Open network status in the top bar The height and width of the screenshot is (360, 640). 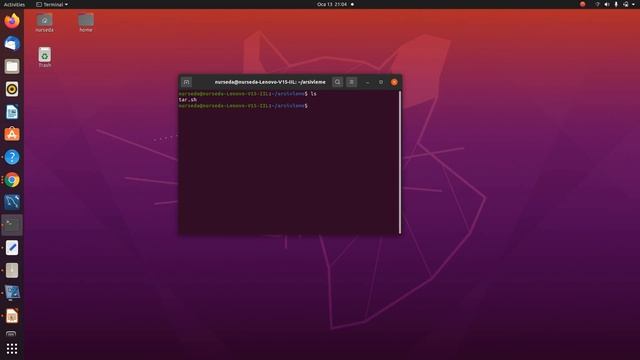pos(597,4)
